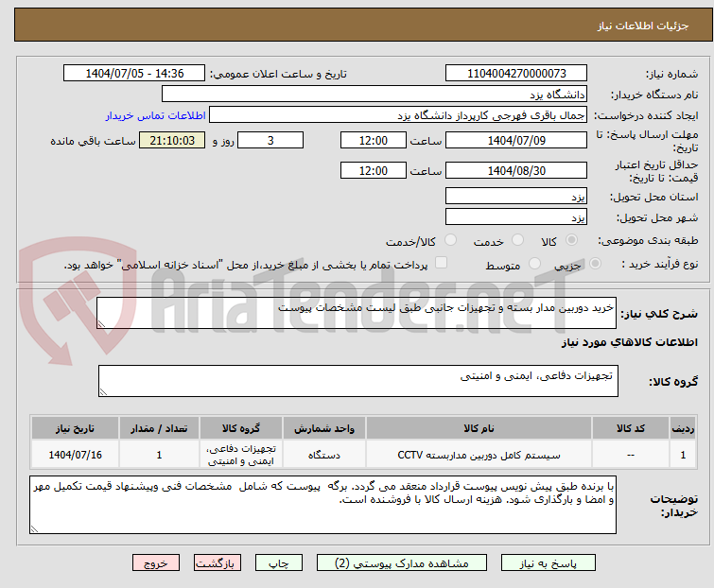Screen dimensions: 714x588
Task: Click the بازگشت back button
Action: pos(218,563)
